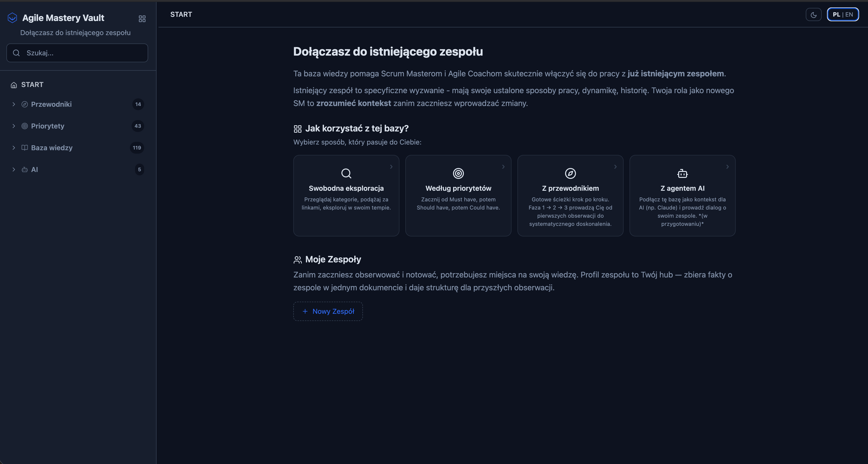Switch to the START tab
Screen dimensions: 868x464
[x=181, y=15]
